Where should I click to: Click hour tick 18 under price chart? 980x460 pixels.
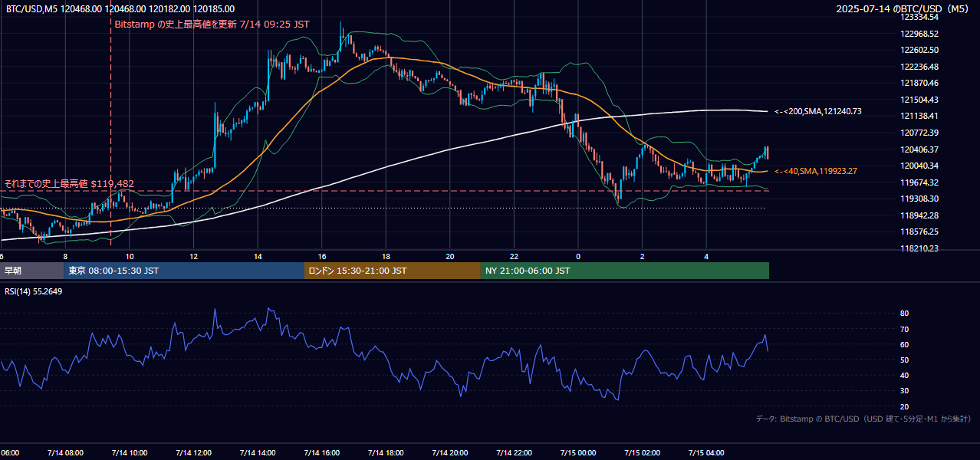[x=386, y=257]
